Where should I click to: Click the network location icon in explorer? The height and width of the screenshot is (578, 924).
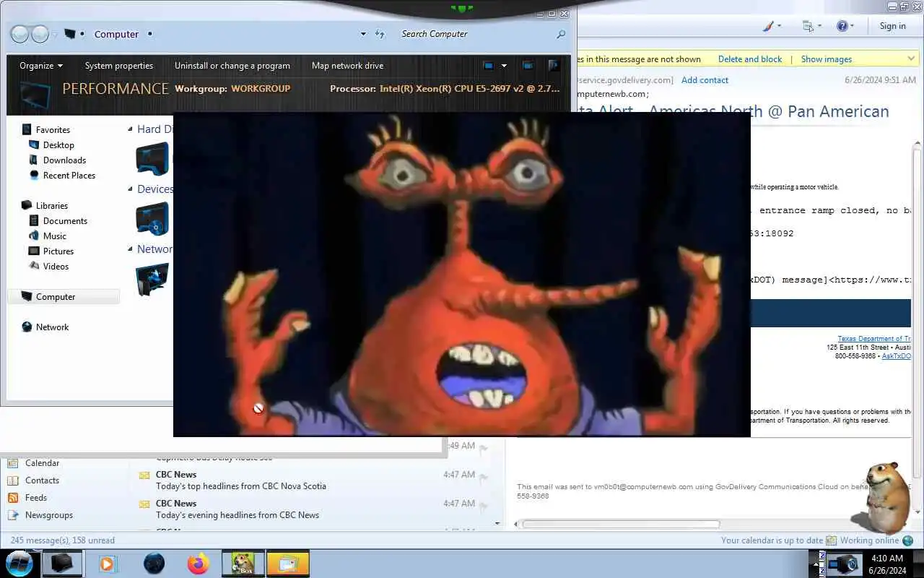(x=152, y=279)
